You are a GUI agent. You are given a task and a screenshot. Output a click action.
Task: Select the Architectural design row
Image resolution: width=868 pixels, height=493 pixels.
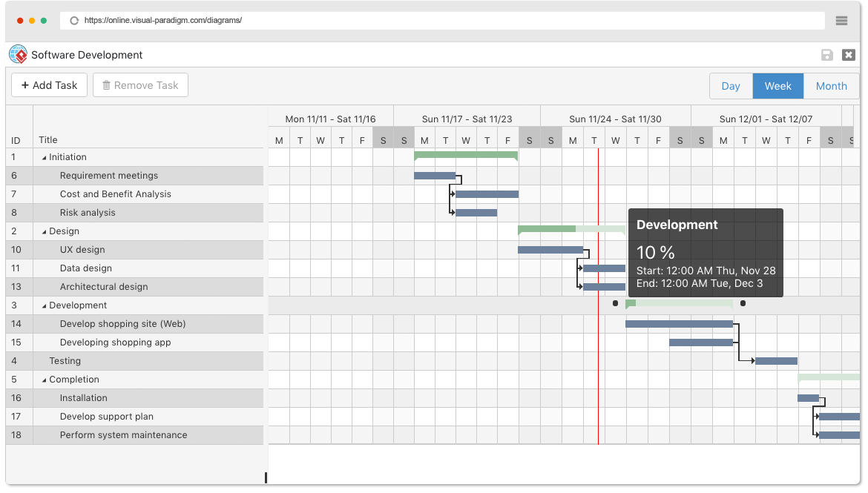134,287
